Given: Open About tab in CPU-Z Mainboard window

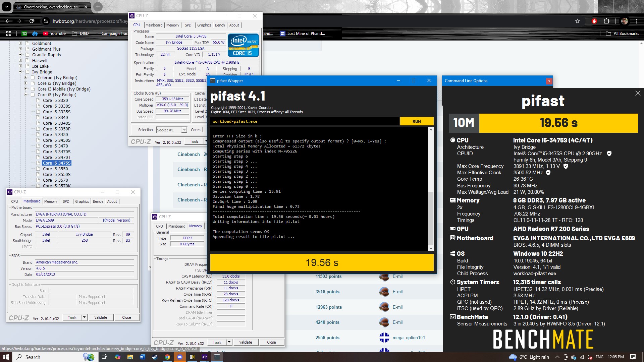Looking at the screenshot, I should click(x=112, y=201).
